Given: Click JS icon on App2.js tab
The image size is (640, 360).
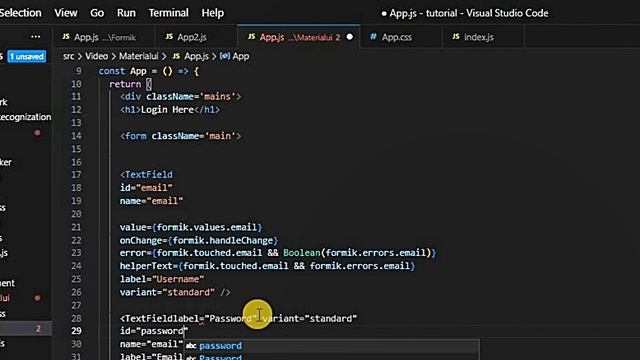Looking at the screenshot, I should [x=169, y=37].
